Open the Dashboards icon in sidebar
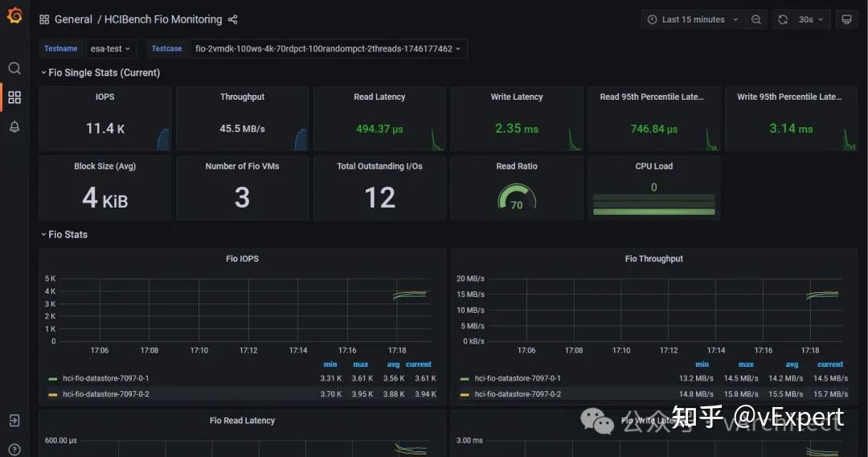The height and width of the screenshot is (457, 868). [x=14, y=97]
